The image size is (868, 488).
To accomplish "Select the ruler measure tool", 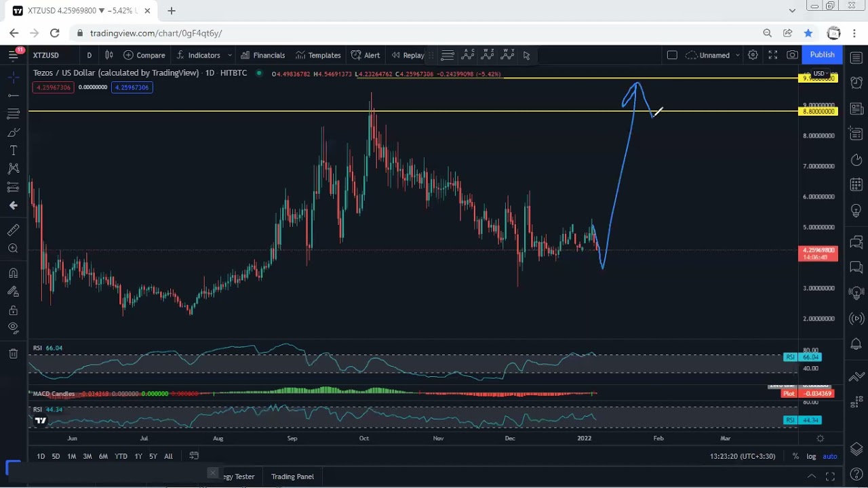I will pyautogui.click(x=13, y=230).
